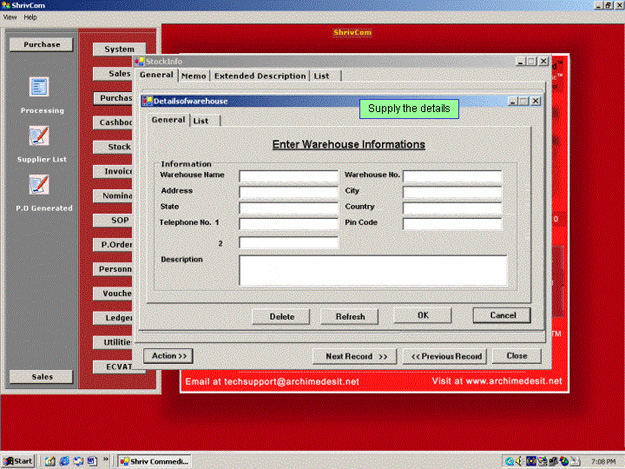Click the Next Record button

click(x=355, y=356)
